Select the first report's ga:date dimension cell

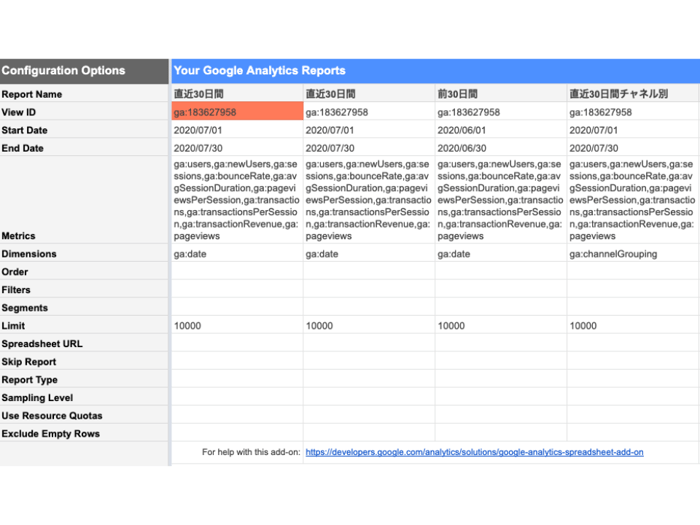pyautogui.click(x=237, y=254)
